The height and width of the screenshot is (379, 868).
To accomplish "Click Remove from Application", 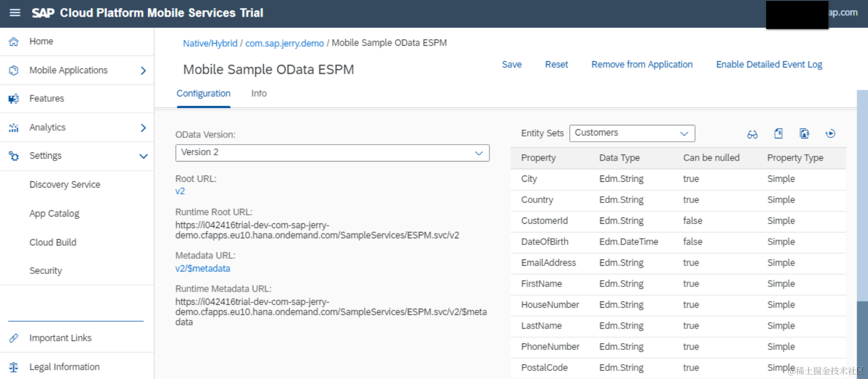I will point(642,65).
